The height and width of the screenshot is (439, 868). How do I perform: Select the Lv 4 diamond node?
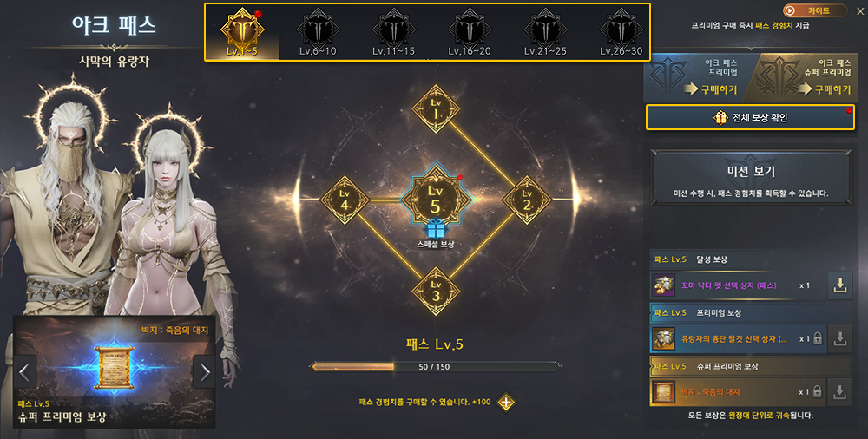345,200
